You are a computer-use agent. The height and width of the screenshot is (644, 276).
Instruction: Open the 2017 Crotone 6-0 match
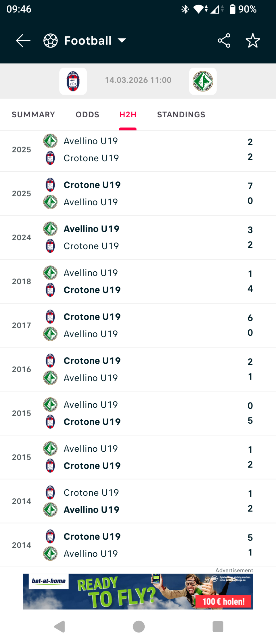point(138,325)
